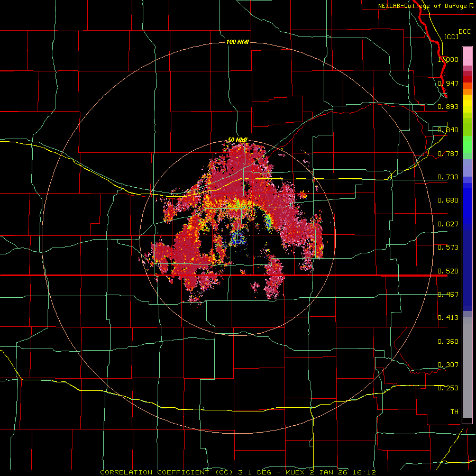
Task: Select the dark navy segment of color bar
Action: point(467,270)
